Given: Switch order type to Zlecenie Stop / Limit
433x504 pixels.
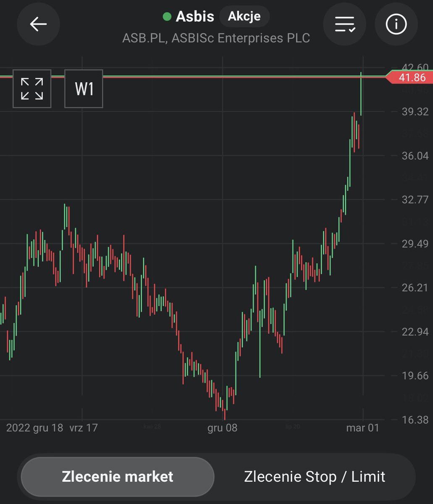Looking at the screenshot, I should click(315, 476).
